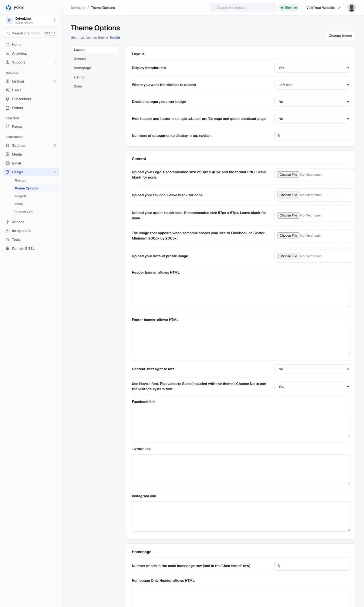Open Content shift right to left dropdown
This screenshot has width=364, height=607.
click(x=312, y=369)
